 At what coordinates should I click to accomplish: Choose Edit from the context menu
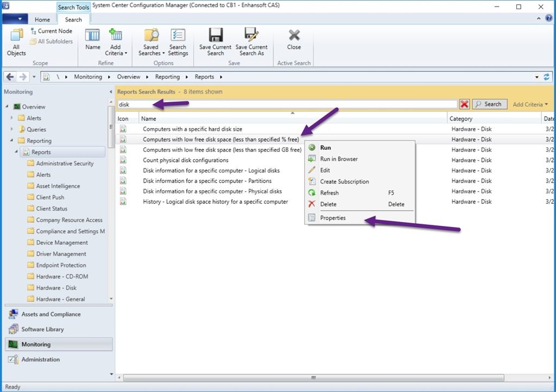(x=360, y=170)
